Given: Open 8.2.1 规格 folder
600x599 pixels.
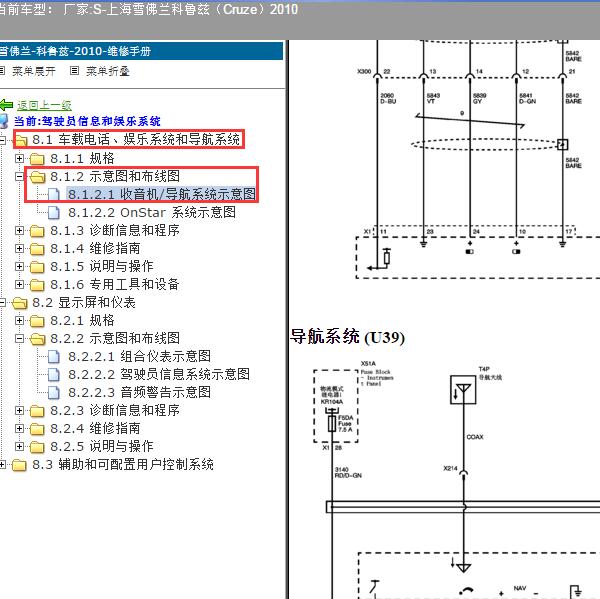Looking at the screenshot, I should pyautogui.click(x=82, y=320).
